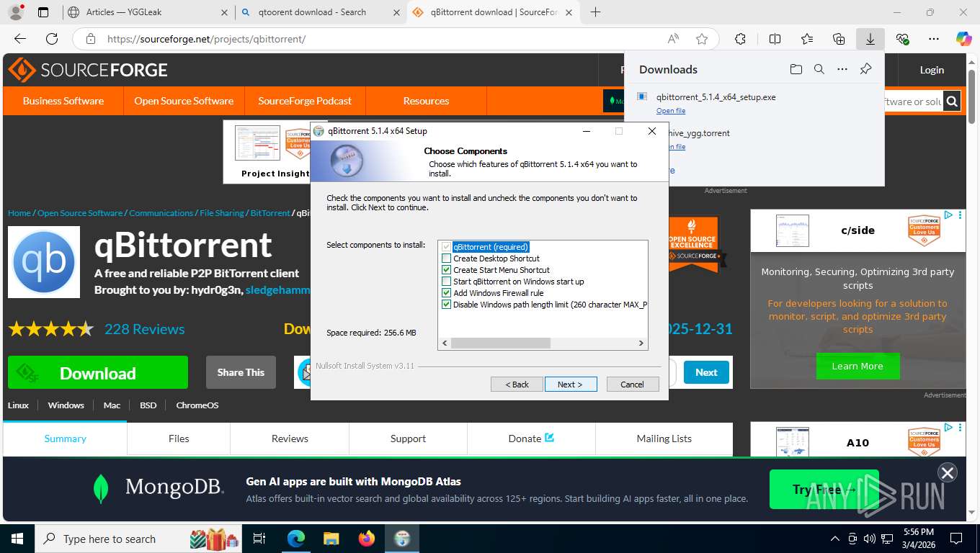Toggle Create Desktop Shortcut checkbox
This screenshot has height=553, width=980.
[447, 258]
